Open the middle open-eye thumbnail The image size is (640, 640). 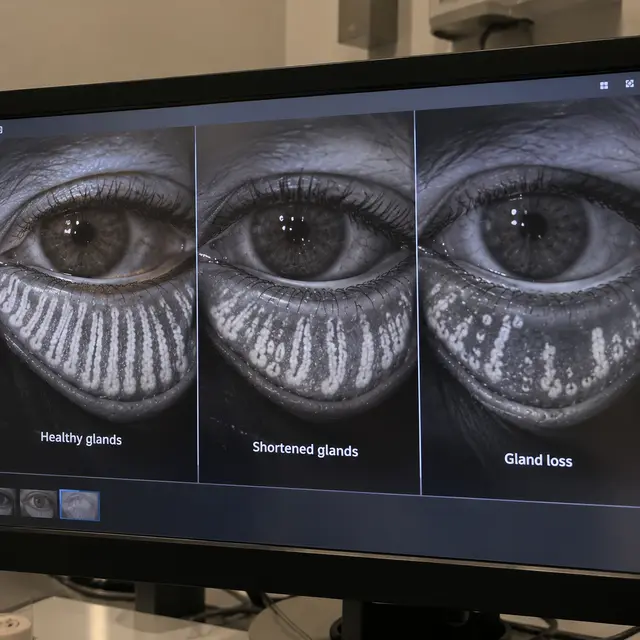pos(38,503)
